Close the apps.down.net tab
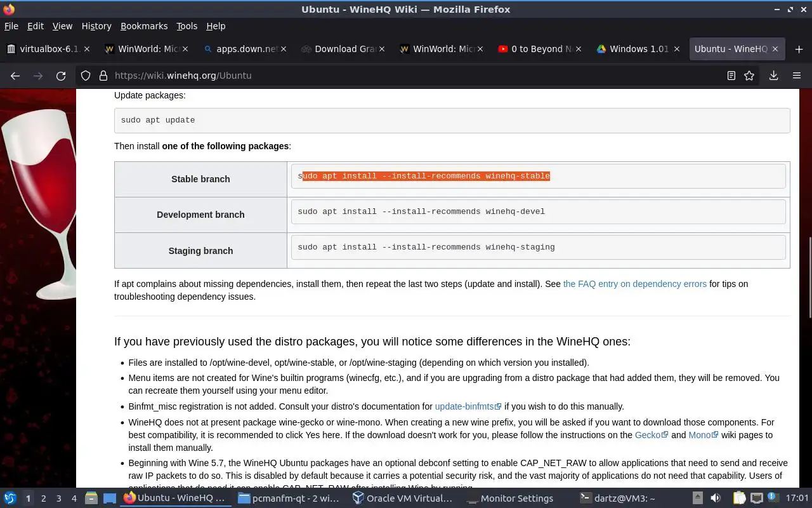The width and height of the screenshot is (812, 508). click(284, 49)
